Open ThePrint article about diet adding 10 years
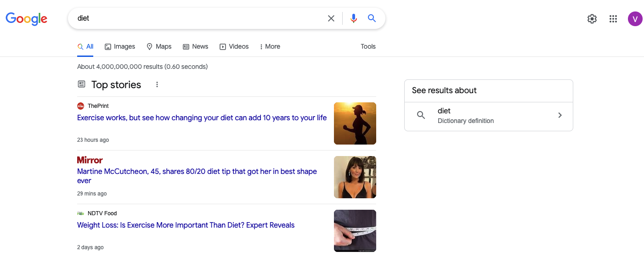Screen dimensions: 644x257 202,117
